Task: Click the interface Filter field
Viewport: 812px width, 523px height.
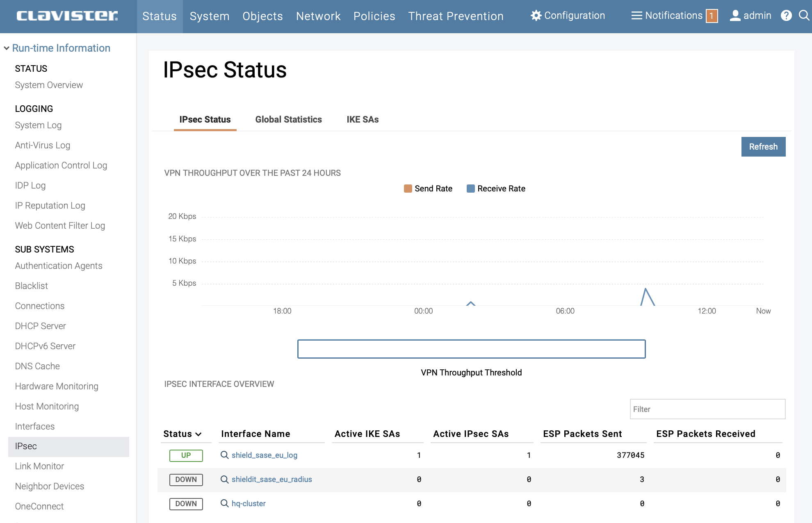Action: coord(707,409)
